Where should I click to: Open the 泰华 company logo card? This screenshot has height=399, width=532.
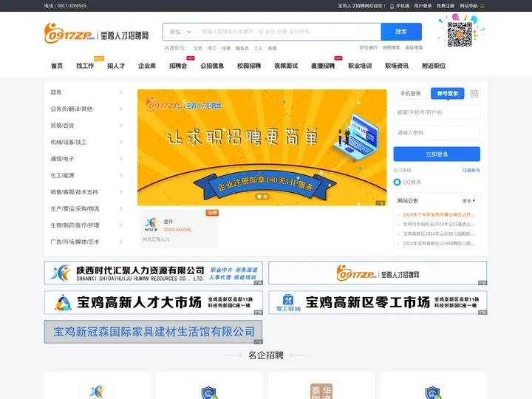[x=321, y=391]
